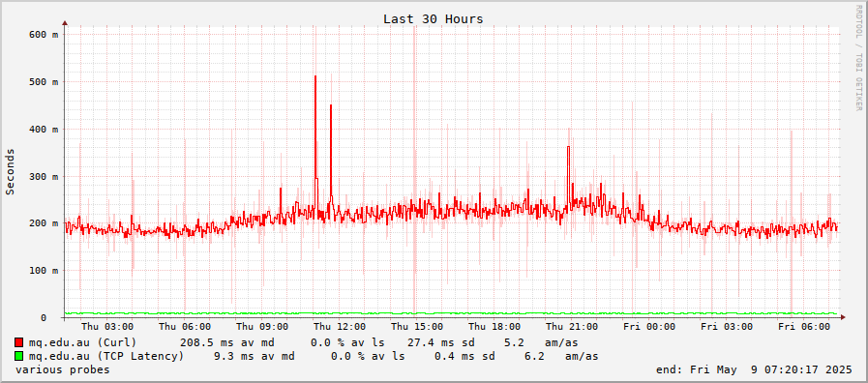Click the 'Thu 18:00' x-axis label
868x383 pixels.
(494, 327)
